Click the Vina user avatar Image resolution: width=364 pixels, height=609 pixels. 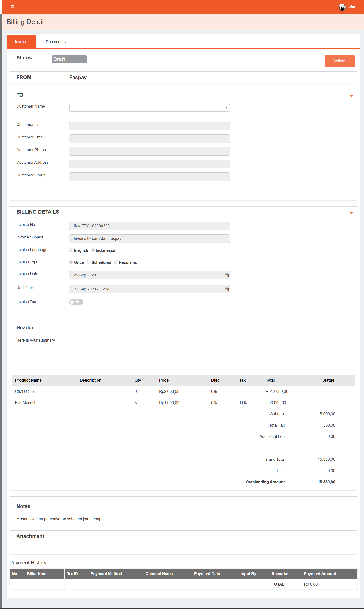coord(342,7)
